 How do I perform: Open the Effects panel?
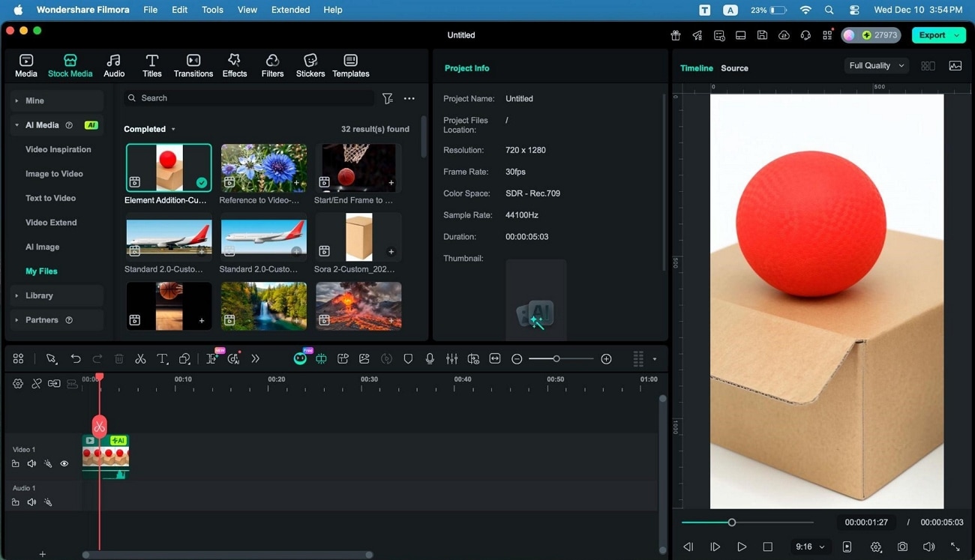coord(234,64)
